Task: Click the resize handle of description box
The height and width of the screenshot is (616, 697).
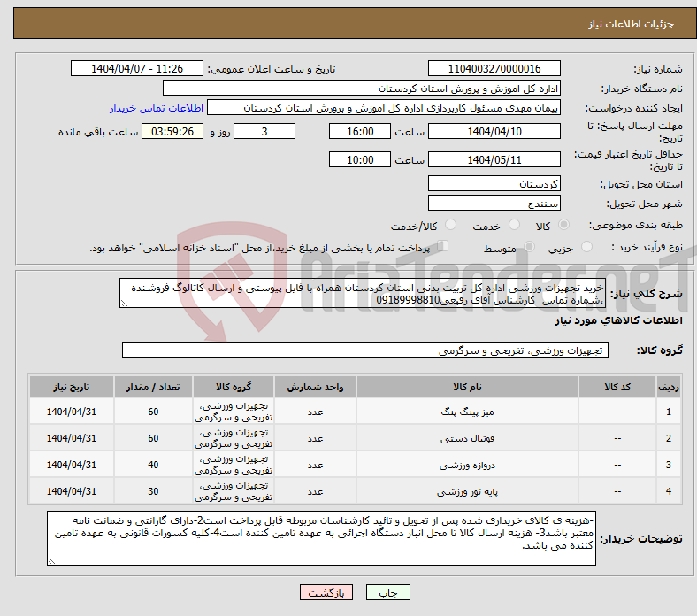Action: (x=124, y=304)
